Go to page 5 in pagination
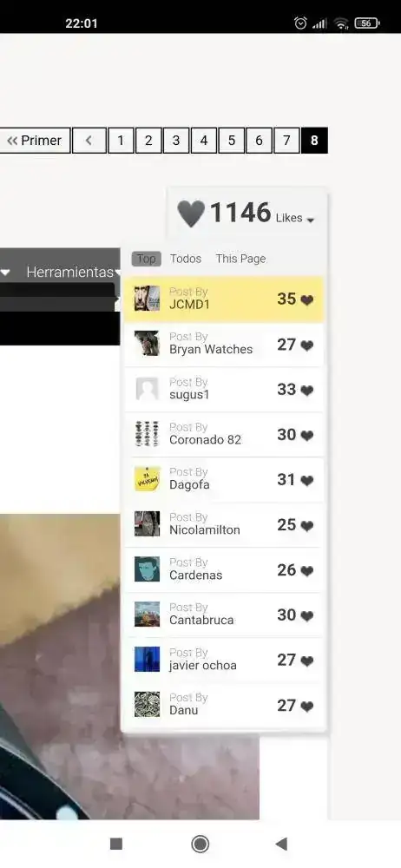Viewport: 401px width, 868px height. point(232,141)
